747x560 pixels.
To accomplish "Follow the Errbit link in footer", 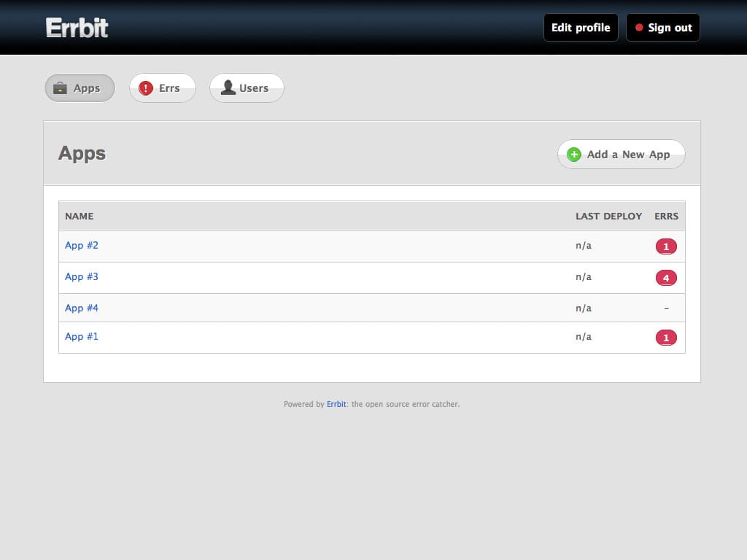I will [336, 404].
